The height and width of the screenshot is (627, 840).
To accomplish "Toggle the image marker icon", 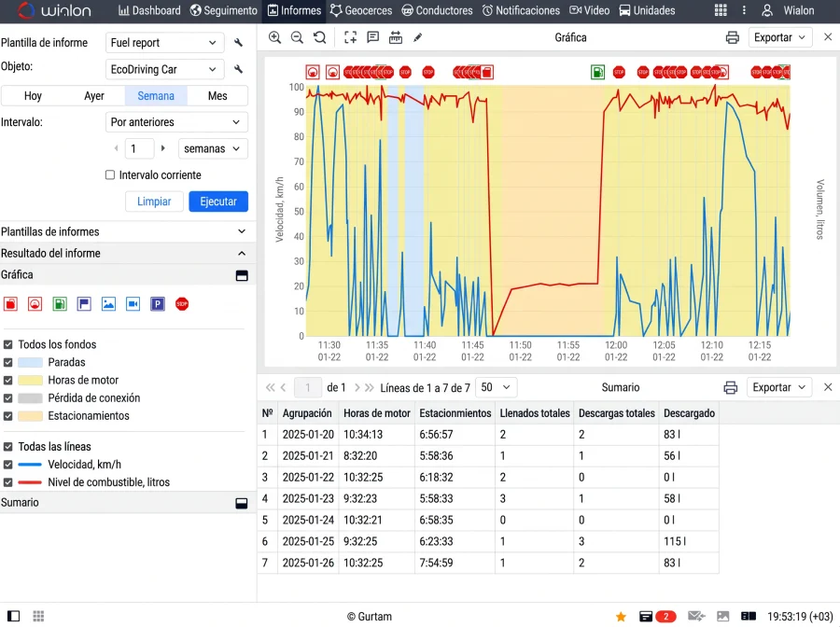I will pyautogui.click(x=109, y=304).
